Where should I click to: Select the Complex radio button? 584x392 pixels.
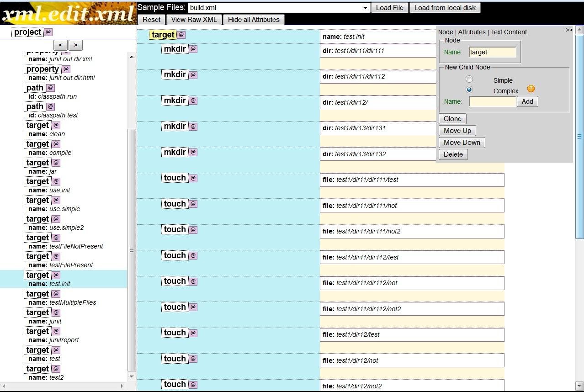click(x=469, y=90)
